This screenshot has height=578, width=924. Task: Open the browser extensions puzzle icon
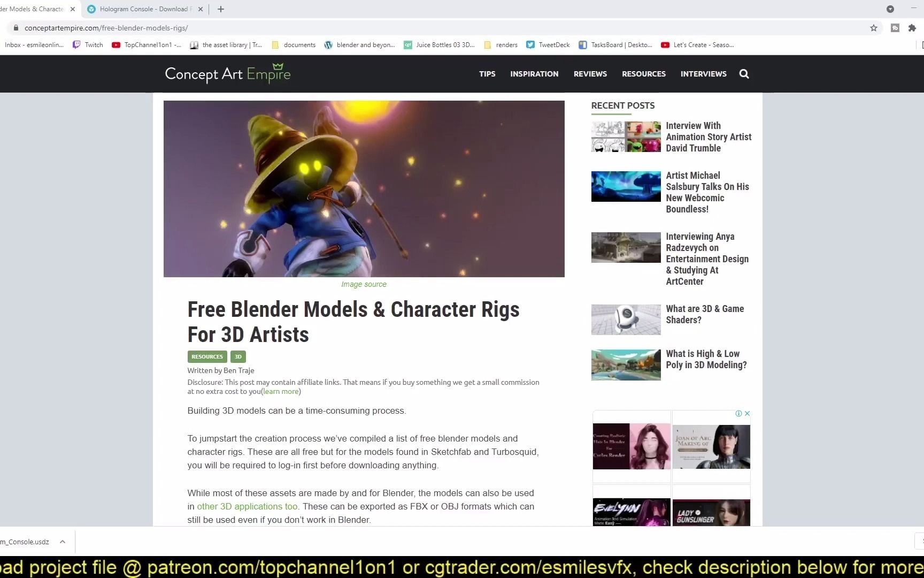[912, 28]
